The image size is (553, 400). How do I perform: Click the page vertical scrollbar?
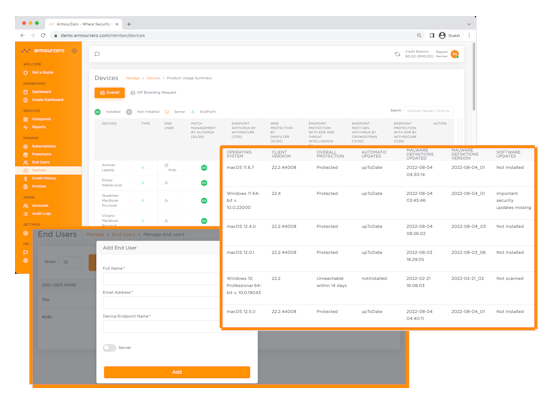474,76
